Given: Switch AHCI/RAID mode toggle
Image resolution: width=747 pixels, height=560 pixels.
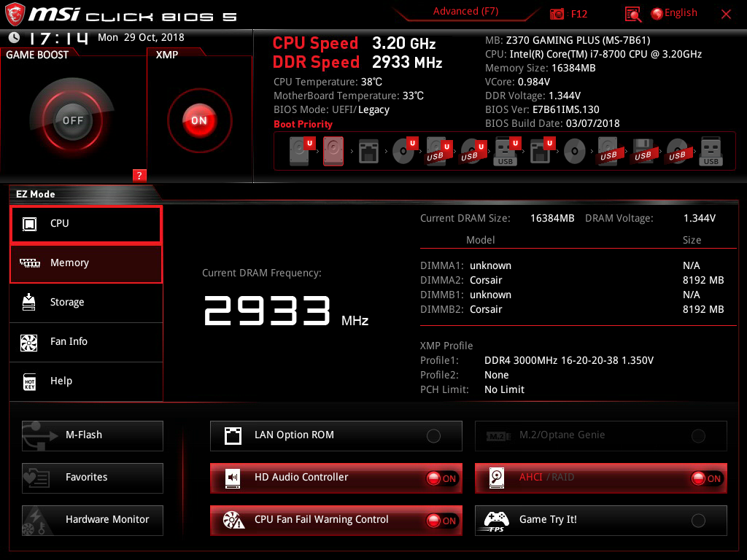Looking at the screenshot, I should coord(706,478).
